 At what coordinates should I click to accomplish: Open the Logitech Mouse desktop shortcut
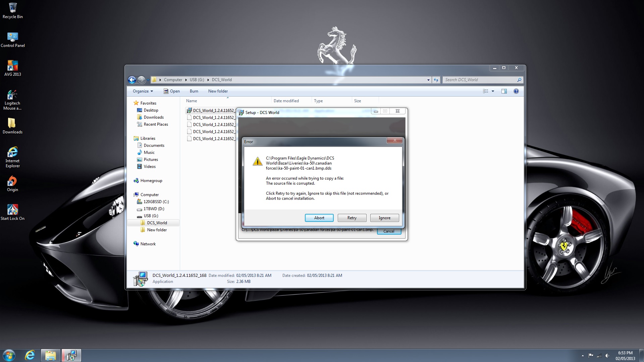(12, 100)
